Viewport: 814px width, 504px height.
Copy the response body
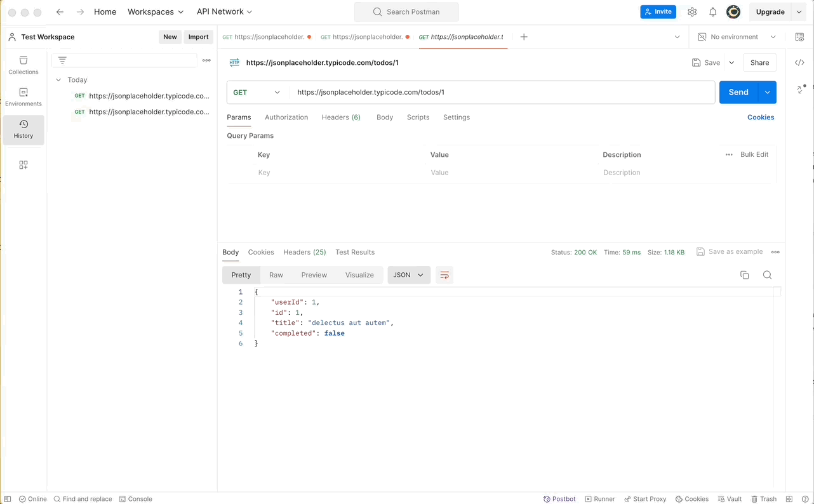[x=745, y=275]
